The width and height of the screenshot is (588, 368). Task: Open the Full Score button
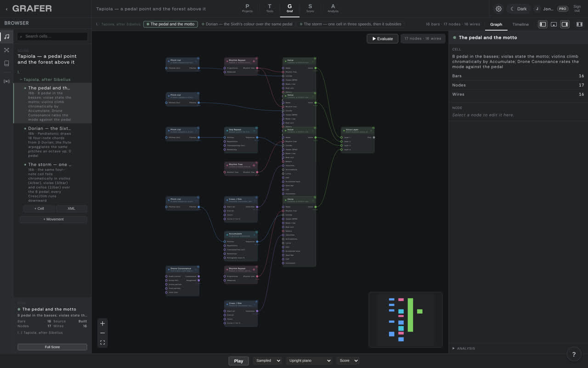click(52, 347)
